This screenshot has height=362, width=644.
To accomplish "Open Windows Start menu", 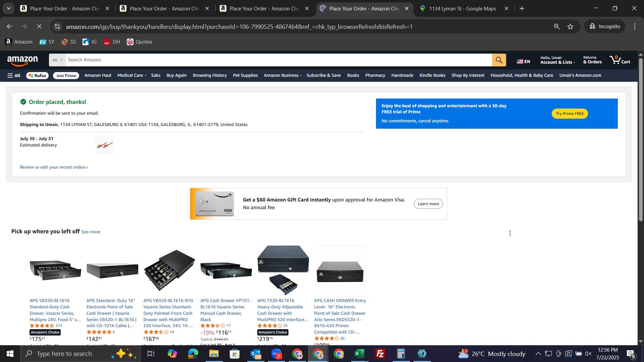I will coord(10,354).
